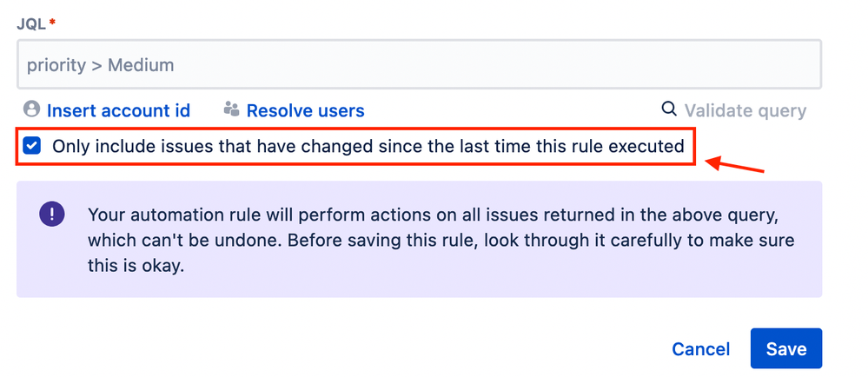Click the purple warning panel background
Screen dimensions: 868x377
point(419,239)
